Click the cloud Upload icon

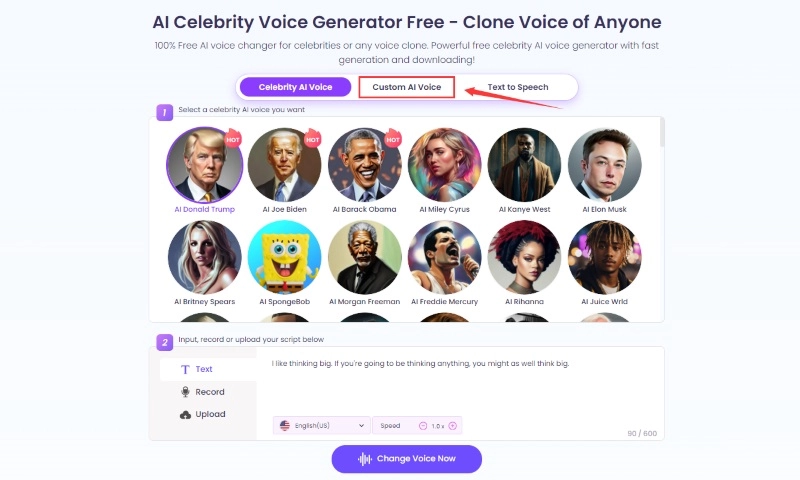click(185, 415)
